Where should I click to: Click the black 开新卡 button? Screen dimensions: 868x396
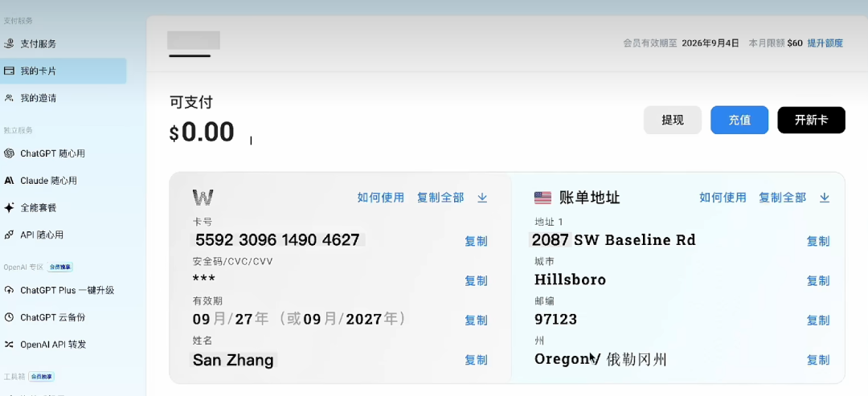pyautogui.click(x=812, y=120)
